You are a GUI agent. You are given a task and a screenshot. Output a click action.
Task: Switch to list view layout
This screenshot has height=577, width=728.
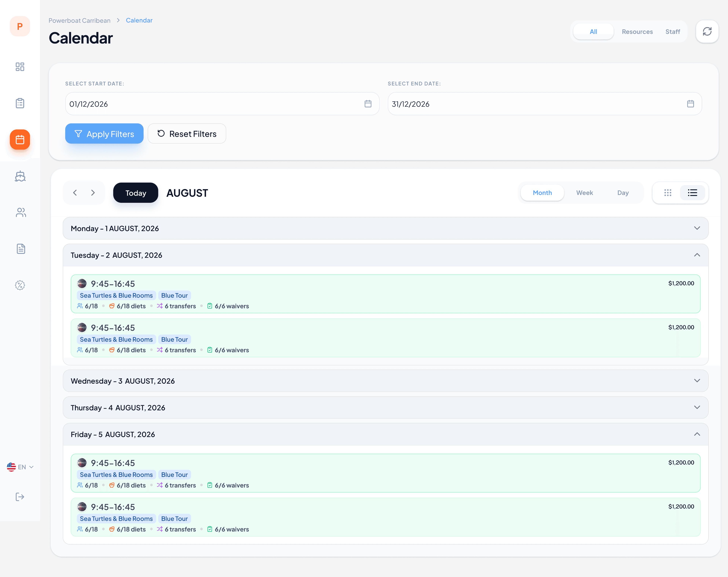coord(693,192)
